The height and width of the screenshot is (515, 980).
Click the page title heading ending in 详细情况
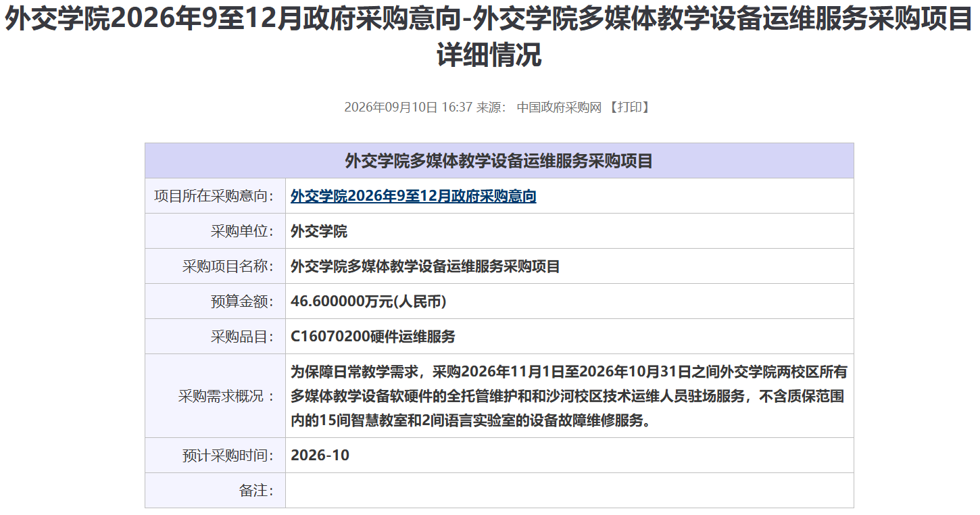pyautogui.click(x=489, y=38)
